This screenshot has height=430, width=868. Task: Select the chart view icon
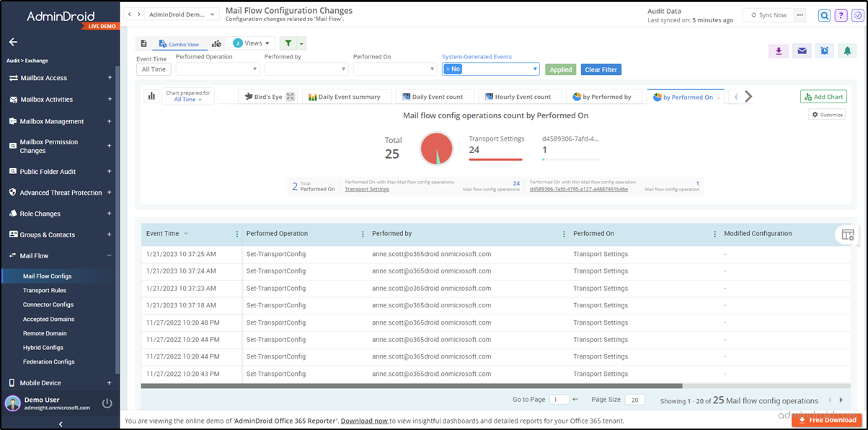[216, 43]
